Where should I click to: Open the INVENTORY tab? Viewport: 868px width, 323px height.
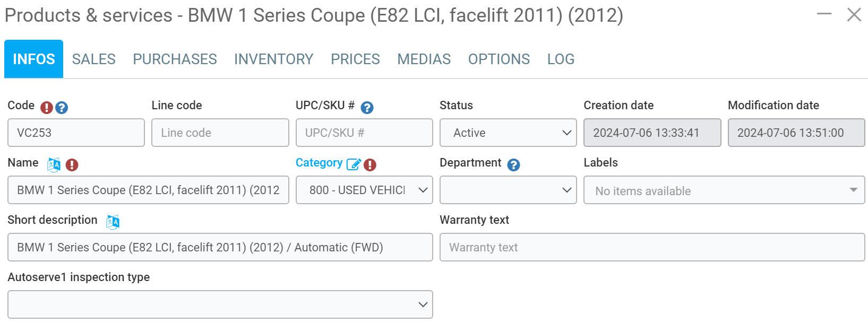(x=273, y=59)
